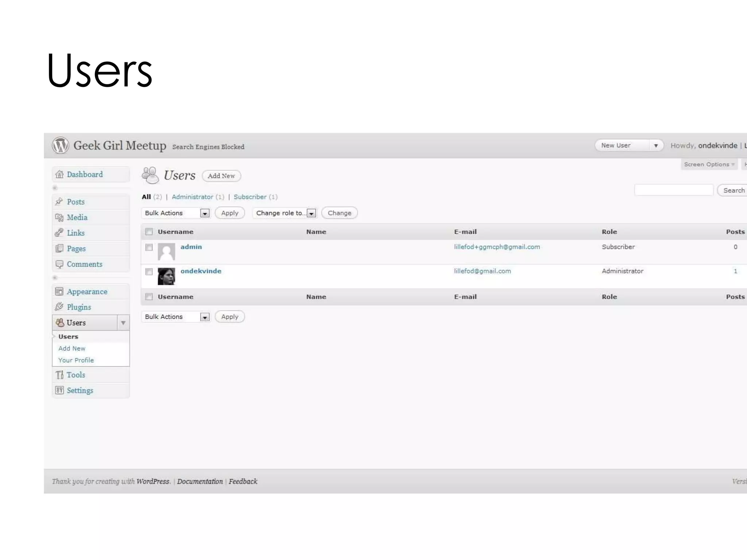Click Search Engines Blocked notice
This screenshot has height=560, width=747.
[x=208, y=147]
